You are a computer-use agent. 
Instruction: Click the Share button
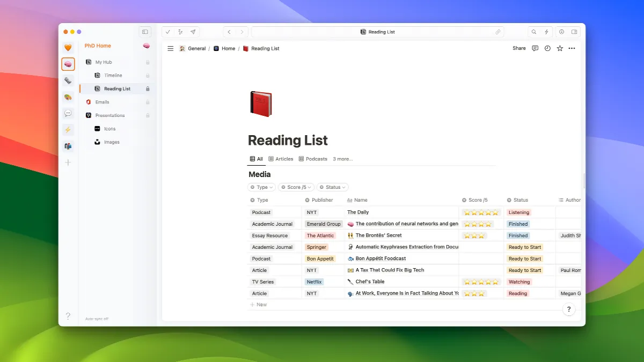(519, 48)
